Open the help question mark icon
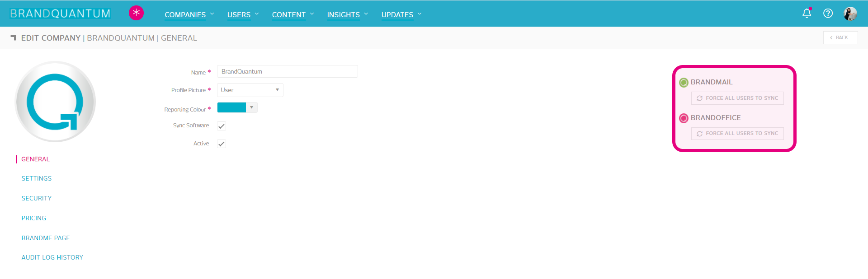Viewport: 868px width, 279px height. [x=828, y=13]
